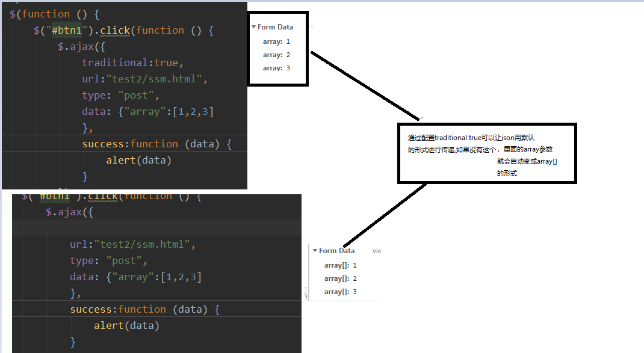This screenshot has height=353, width=644.
Task: Select the 'array: 3' form data row
Action: tap(276, 68)
